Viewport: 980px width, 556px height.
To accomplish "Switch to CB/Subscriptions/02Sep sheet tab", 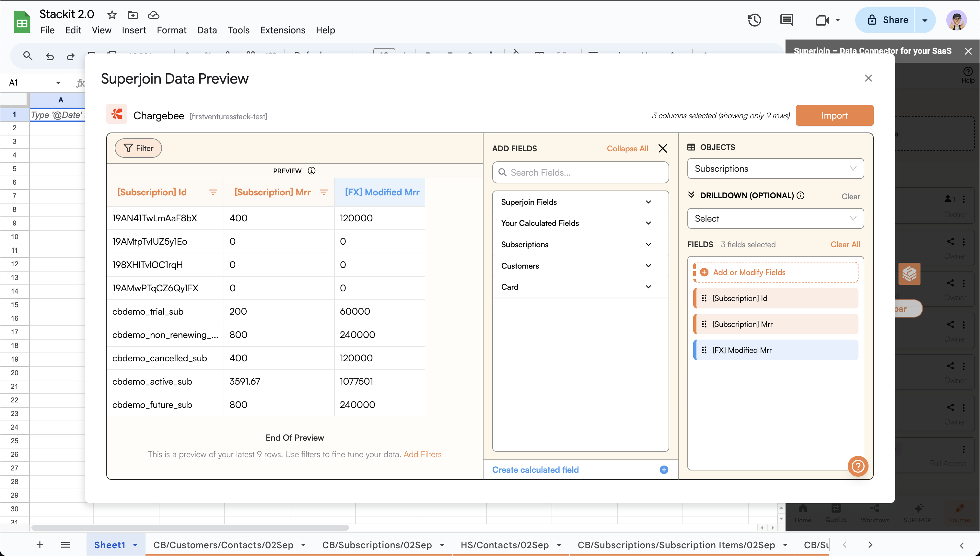I will pyautogui.click(x=377, y=545).
